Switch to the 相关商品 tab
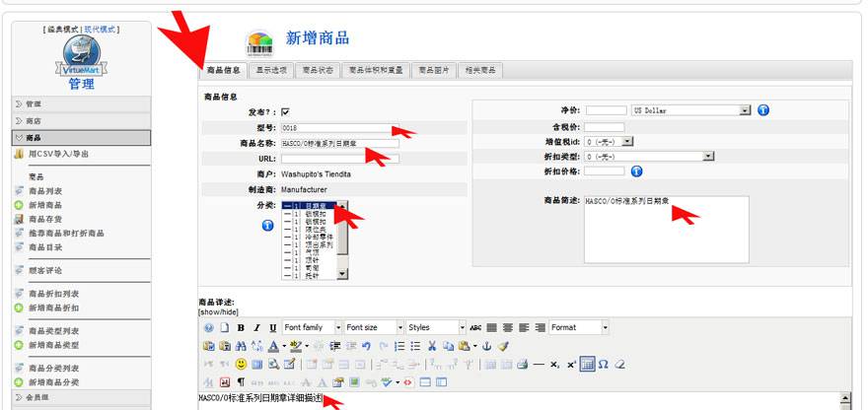The width and height of the screenshot is (868, 410). (480, 70)
